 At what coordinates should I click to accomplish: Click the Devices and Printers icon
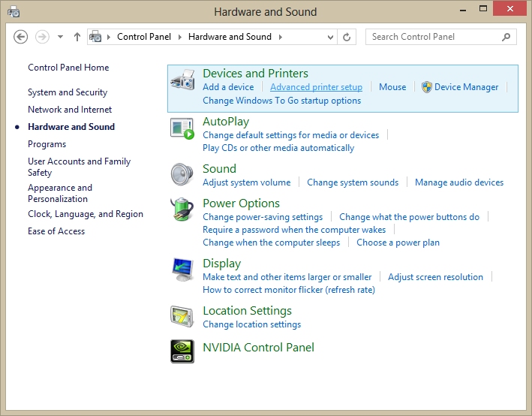click(x=182, y=80)
